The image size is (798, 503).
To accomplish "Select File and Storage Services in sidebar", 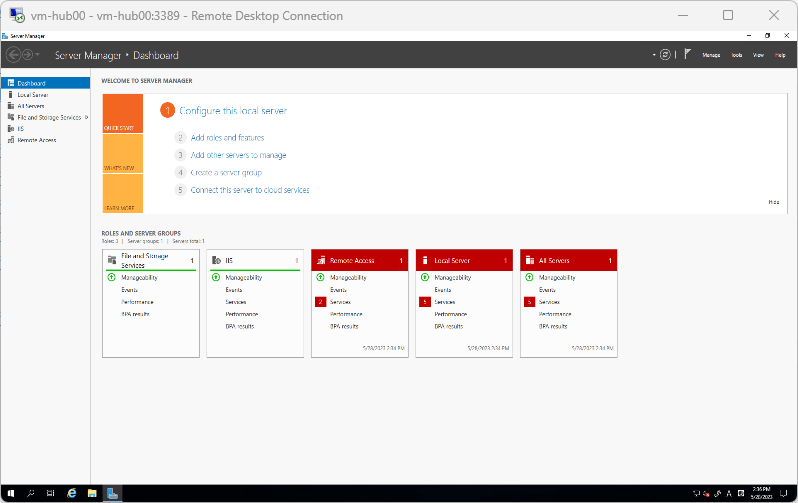I will [x=43, y=117].
